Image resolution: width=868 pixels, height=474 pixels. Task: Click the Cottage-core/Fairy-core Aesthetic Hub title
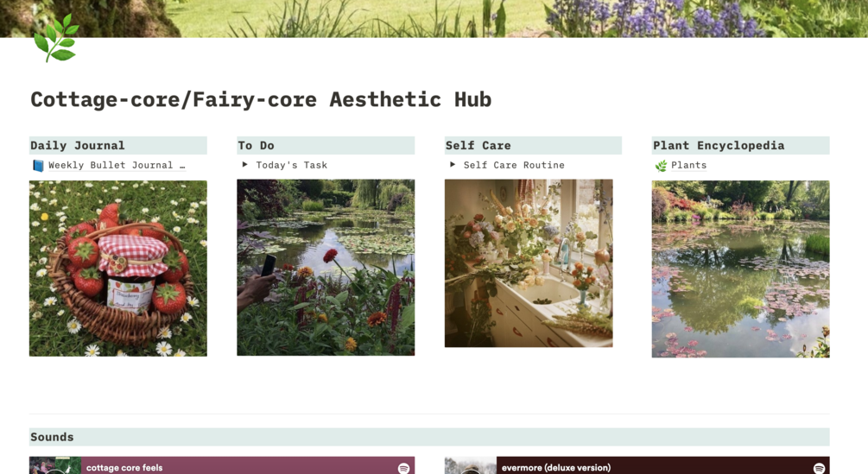click(x=261, y=99)
